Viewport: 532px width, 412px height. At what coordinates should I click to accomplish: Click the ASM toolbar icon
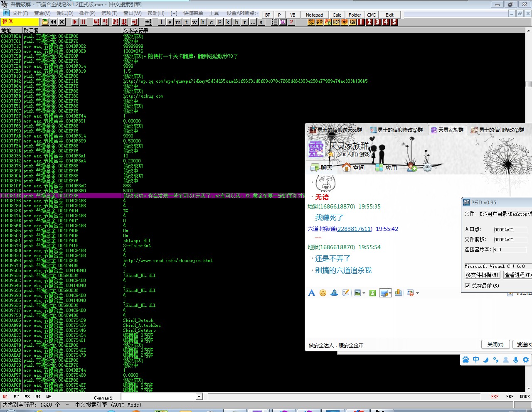(x=353, y=22)
